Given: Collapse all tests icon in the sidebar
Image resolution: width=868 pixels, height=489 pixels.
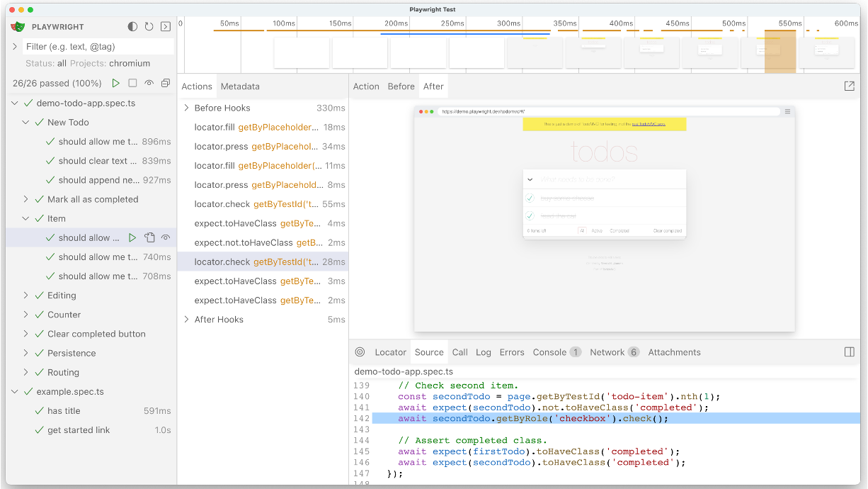Looking at the screenshot, I should (166, 83).
